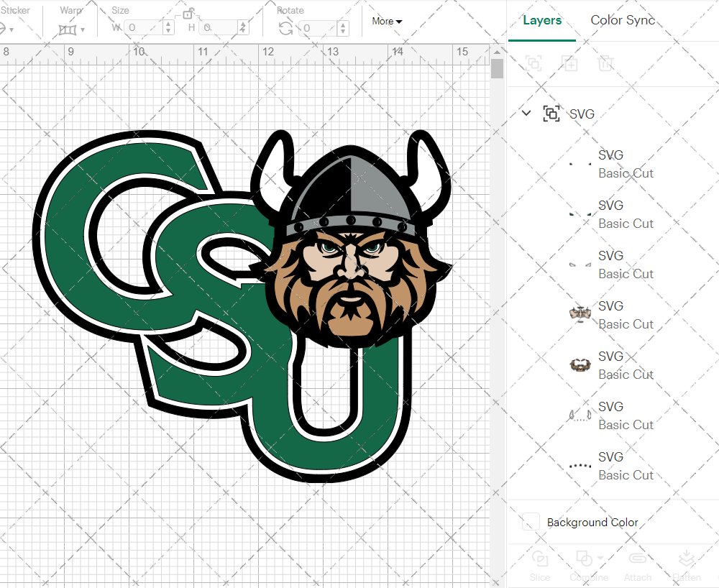Select the SVG group select-all icon
The width and height of the screenshot is (719, 588).
(x=551, y=114)
